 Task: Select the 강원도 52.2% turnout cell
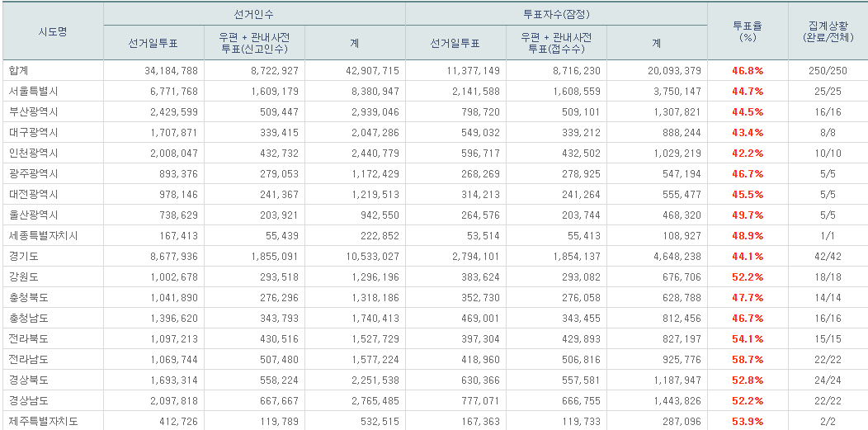[x=748, y=277]
